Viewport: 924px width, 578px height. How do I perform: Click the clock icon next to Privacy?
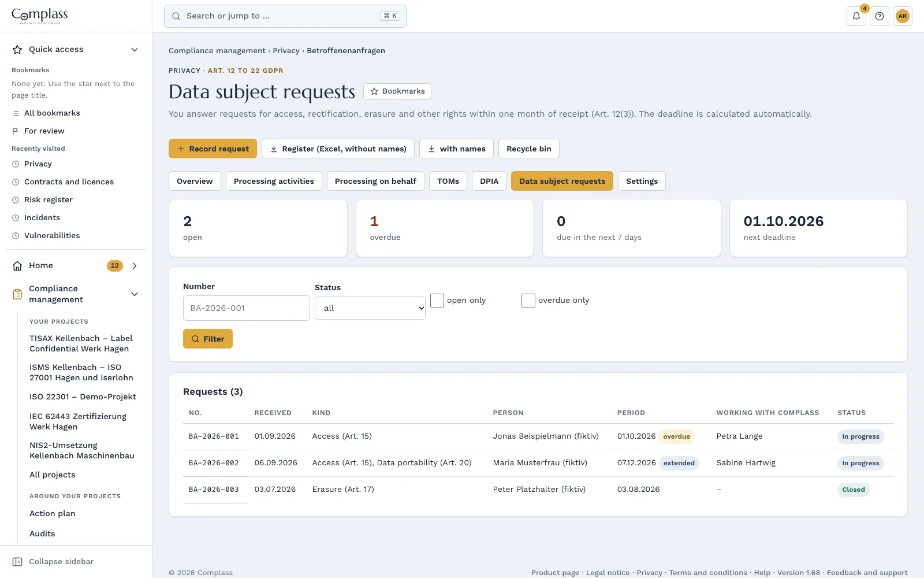(x=16, y=164)
